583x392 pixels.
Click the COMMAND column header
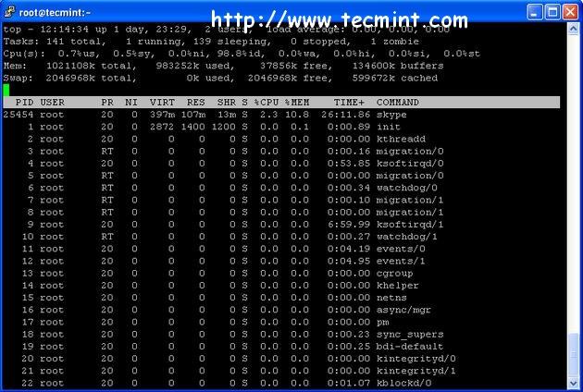coord(398,103)
